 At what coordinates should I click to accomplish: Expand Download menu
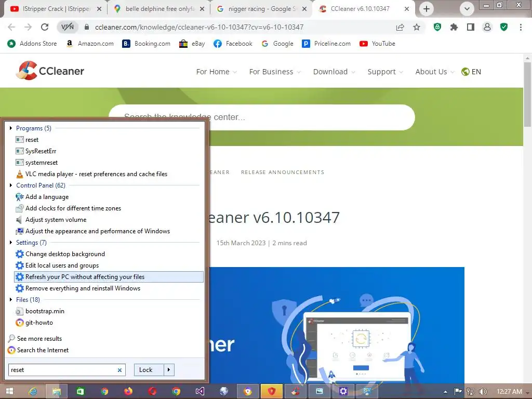tap(334, 72)
